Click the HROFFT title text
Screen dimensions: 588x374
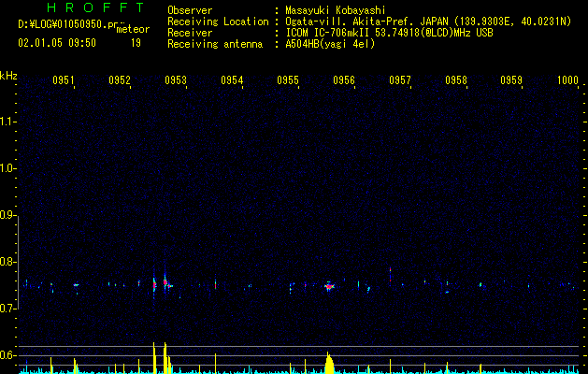[95, 7]
